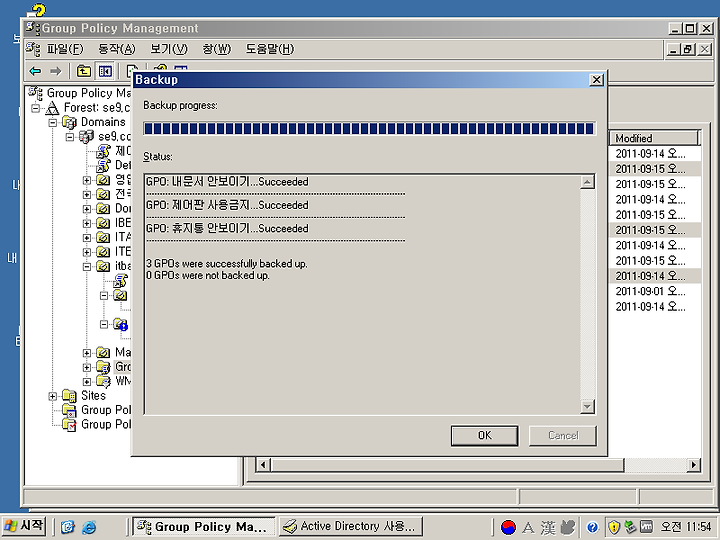Expand the Sites tree node
The image size is (720, 540).
click(x=53, y=396)
